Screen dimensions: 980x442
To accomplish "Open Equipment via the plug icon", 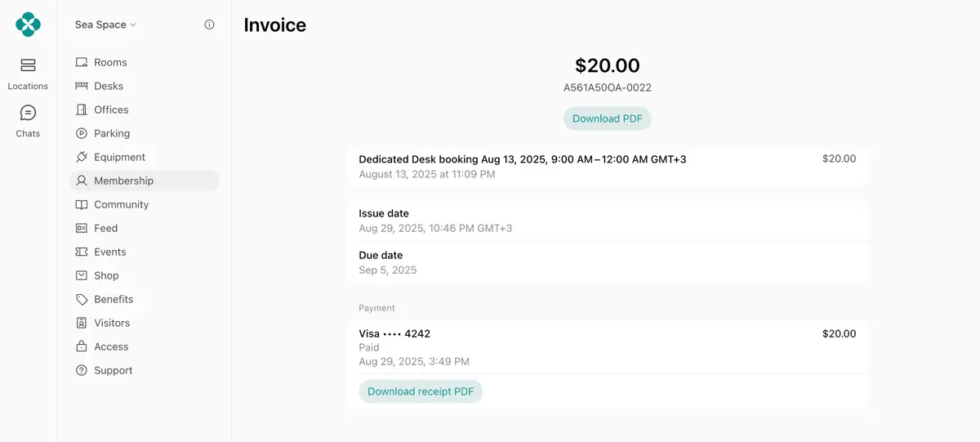I will click(x=82, y=157).
